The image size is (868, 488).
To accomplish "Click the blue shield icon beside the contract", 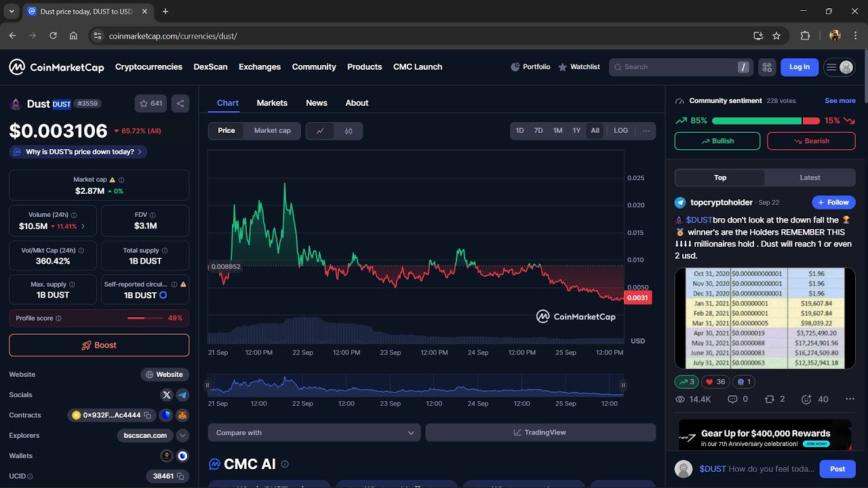I will coord(167,415).
